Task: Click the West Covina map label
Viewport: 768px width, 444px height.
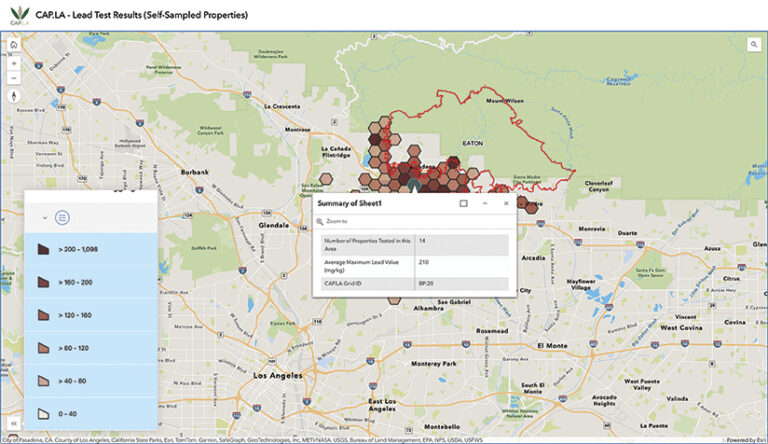Action: point(681,327)
